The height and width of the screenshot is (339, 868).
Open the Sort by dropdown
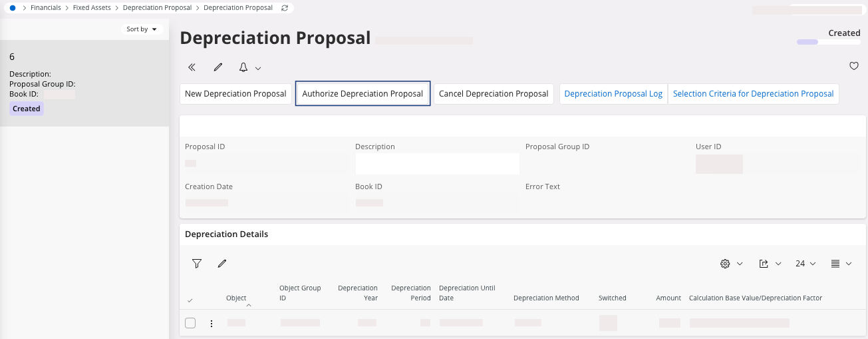[142, 29]
